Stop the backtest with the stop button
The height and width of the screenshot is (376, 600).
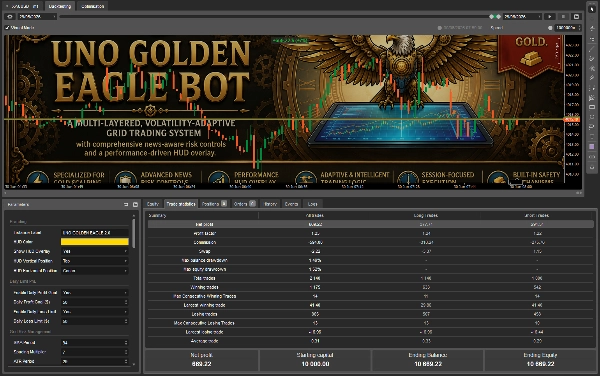pyautogui.click(x=563, y=16)
